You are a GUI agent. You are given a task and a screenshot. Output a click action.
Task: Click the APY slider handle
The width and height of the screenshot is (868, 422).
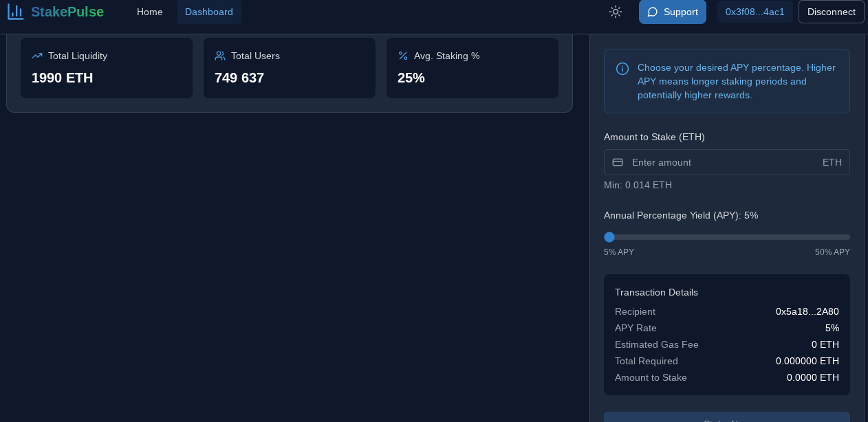[609, 237]
